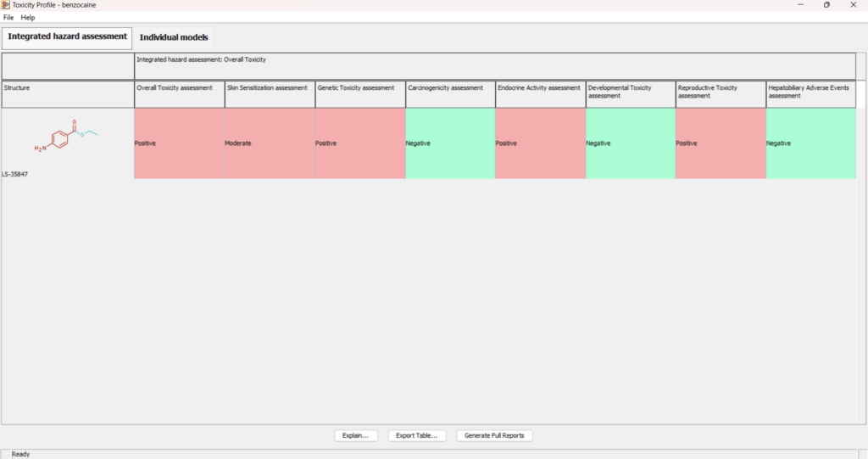868x459 pixels.
Task: Click the Explain... button
Action: [x=356, y=435]
